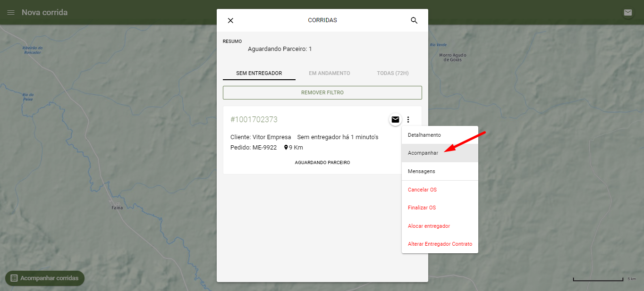Click the RESUMO heading in the dialog
644x291 pixels.
[232, 42]
